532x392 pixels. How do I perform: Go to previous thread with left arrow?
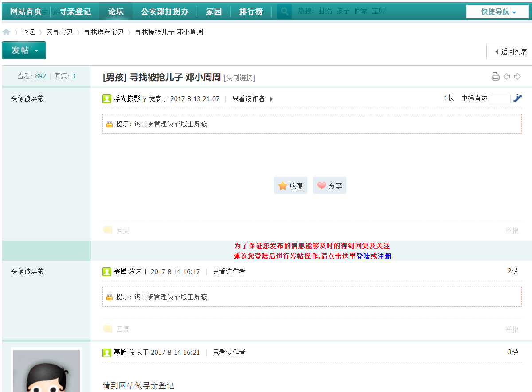[x=507, y=77]
